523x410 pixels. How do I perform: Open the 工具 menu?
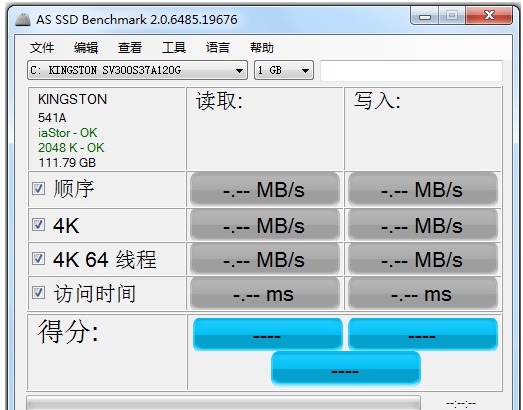pos(174,48)
